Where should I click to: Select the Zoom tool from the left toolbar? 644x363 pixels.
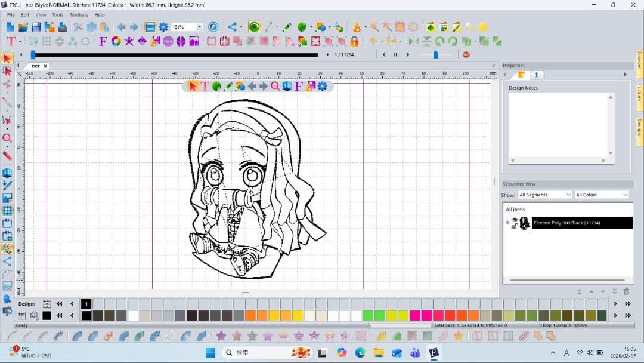pyautogui.click(x=8, y=139)
